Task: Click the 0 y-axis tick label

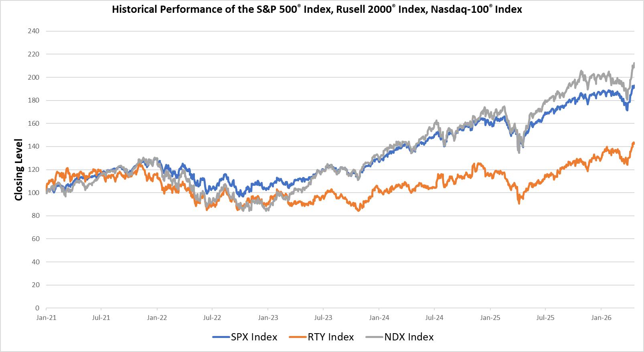Action: point(37,308)
